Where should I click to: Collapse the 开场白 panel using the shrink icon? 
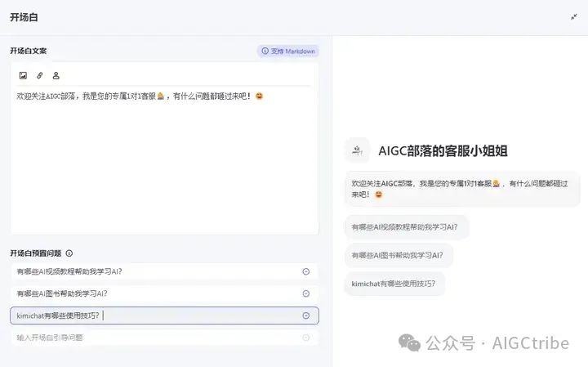click(574, 16)
